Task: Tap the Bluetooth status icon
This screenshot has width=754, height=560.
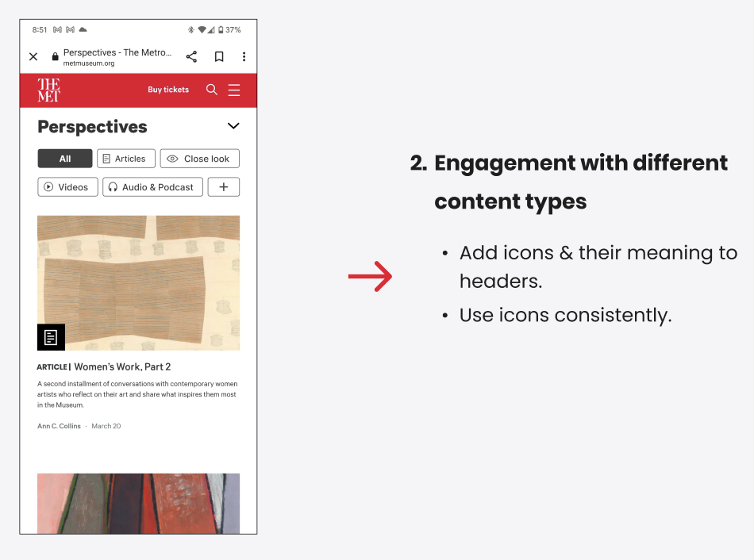Action: pyautogui.click(x=191, y=30)
